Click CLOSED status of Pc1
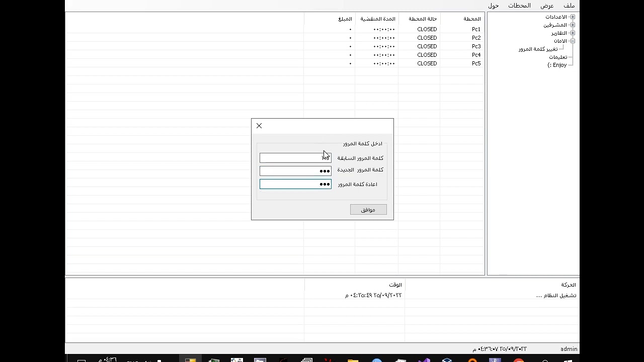 click(427, 29)
